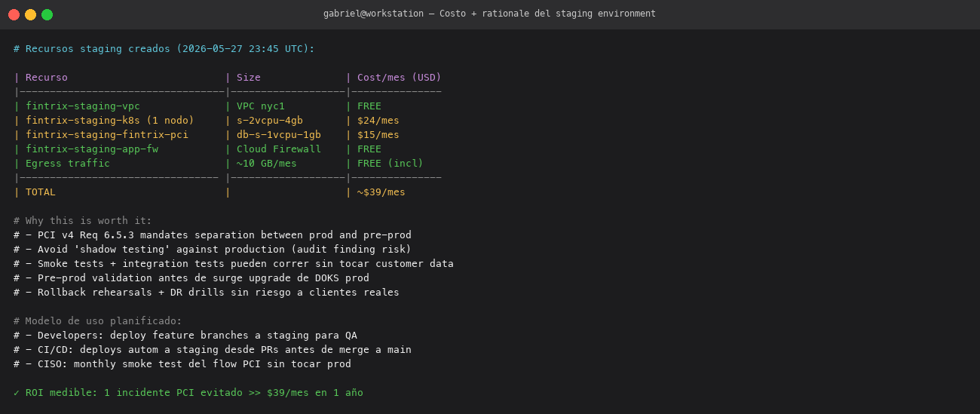Click the 'Cloud Firewall' size cell
The height and width of the screenshot is (414, 980).
279,149
